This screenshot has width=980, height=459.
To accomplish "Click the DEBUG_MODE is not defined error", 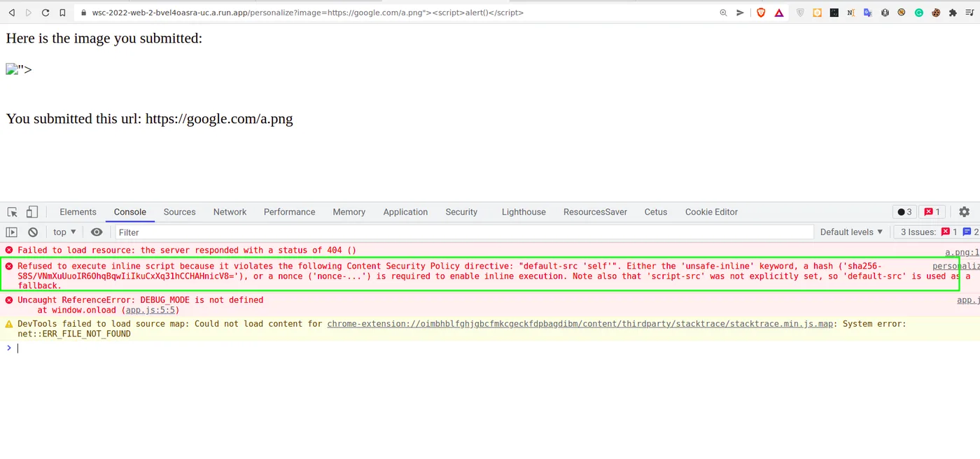I will [141, 300].
